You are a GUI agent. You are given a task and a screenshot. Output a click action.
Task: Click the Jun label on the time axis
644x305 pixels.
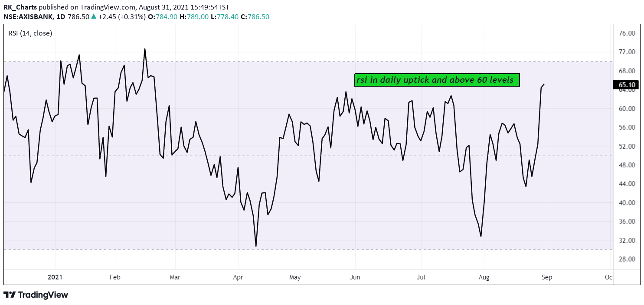pos(355,277)
